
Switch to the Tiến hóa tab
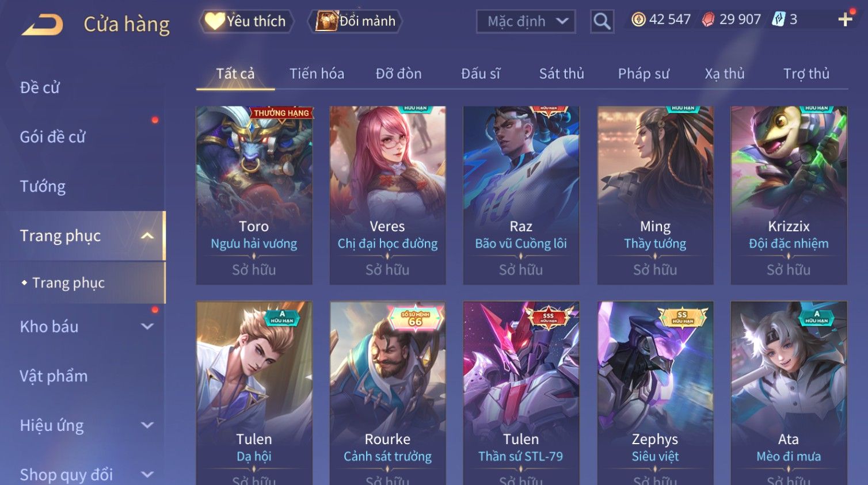[317, 74]
